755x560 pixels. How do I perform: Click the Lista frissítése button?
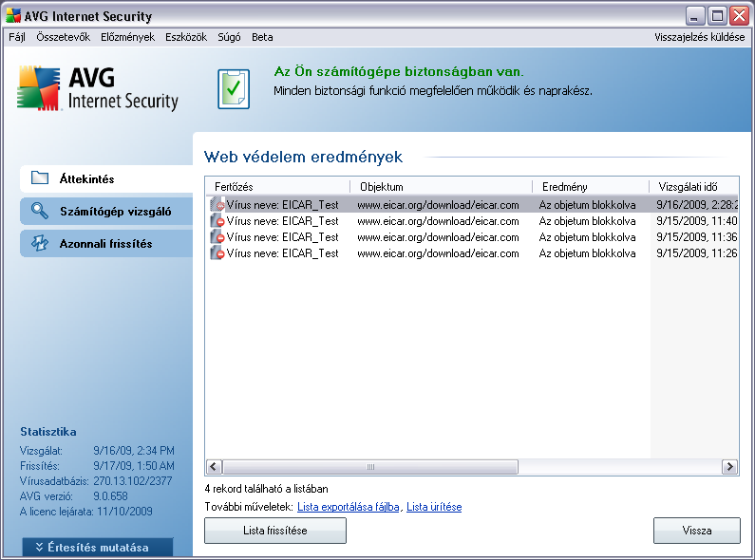pos(275,531)
